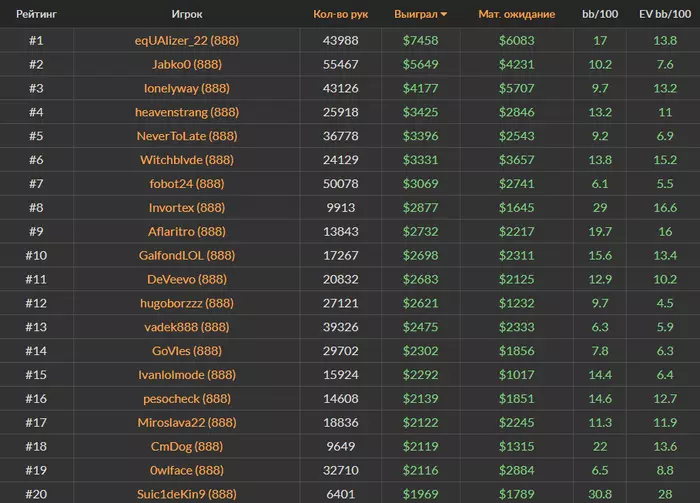Select EV bb/100 value 15.2
Screen dimensions: 700x503
coord(665,160)
